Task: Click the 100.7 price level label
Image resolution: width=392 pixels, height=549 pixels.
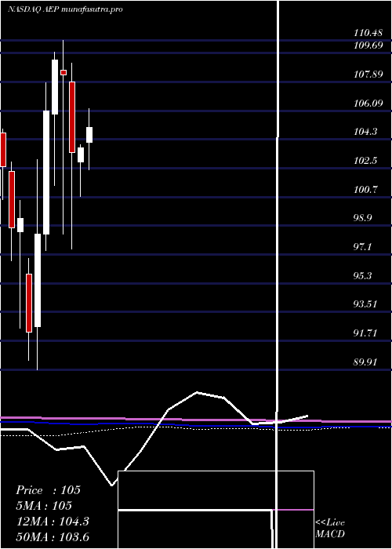Action: [x=365, y=190]
